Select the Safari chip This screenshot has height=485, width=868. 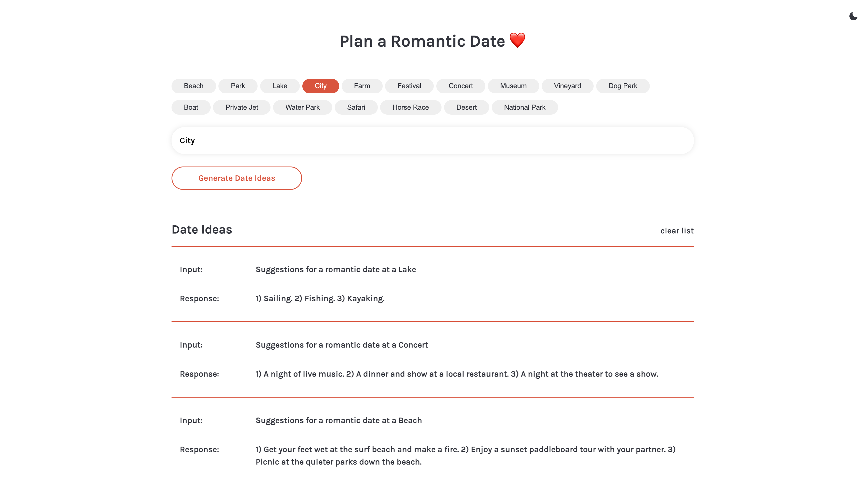point(356,107)
